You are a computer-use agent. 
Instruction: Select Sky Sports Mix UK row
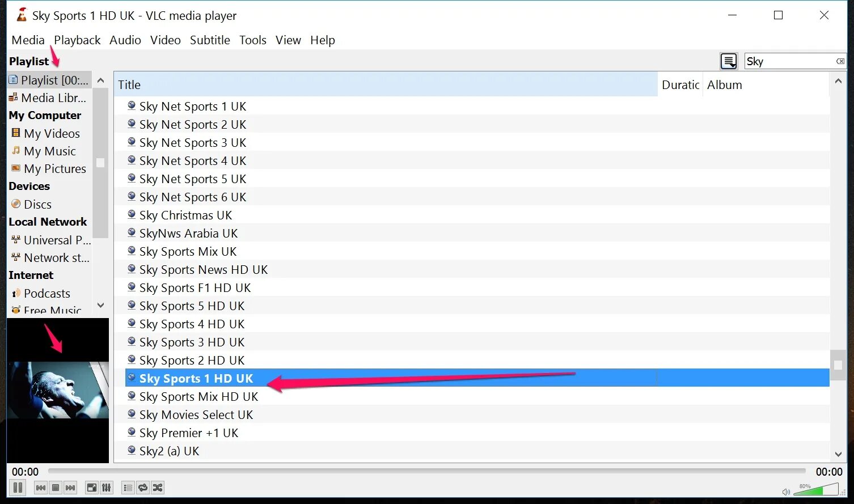click(472, 251)
